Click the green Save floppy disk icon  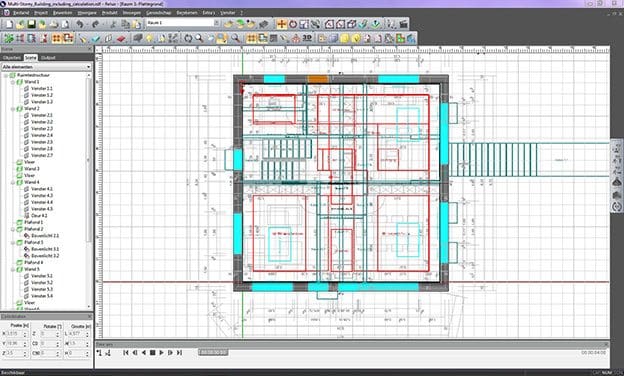(31, 24)
